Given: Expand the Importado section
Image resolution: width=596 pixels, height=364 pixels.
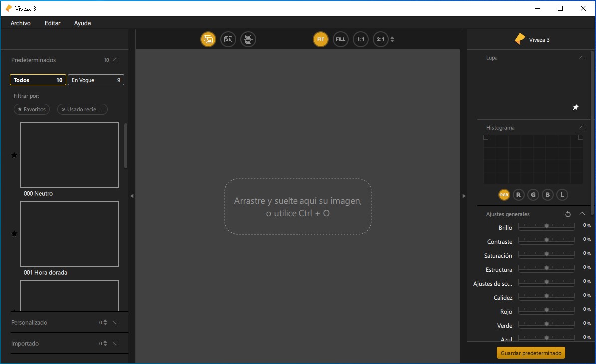Looking at the screenshot, I should coord(116,343).
